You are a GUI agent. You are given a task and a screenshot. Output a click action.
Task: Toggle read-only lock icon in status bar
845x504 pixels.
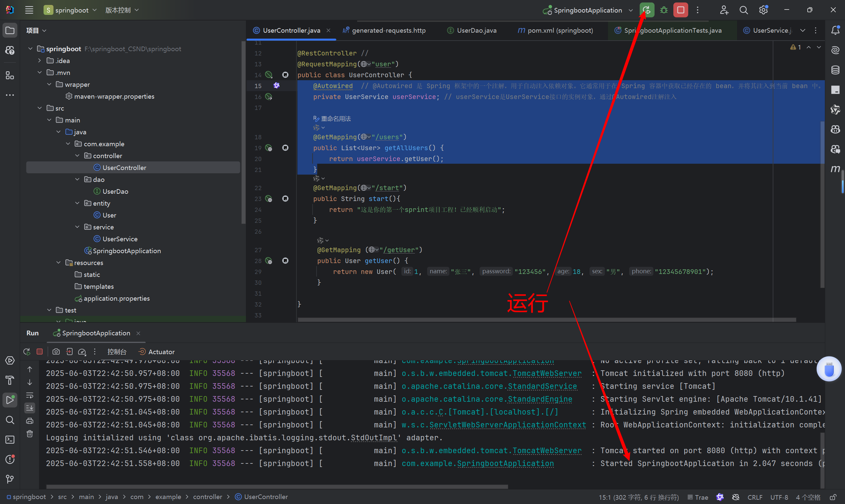click(x=833, y=497)
